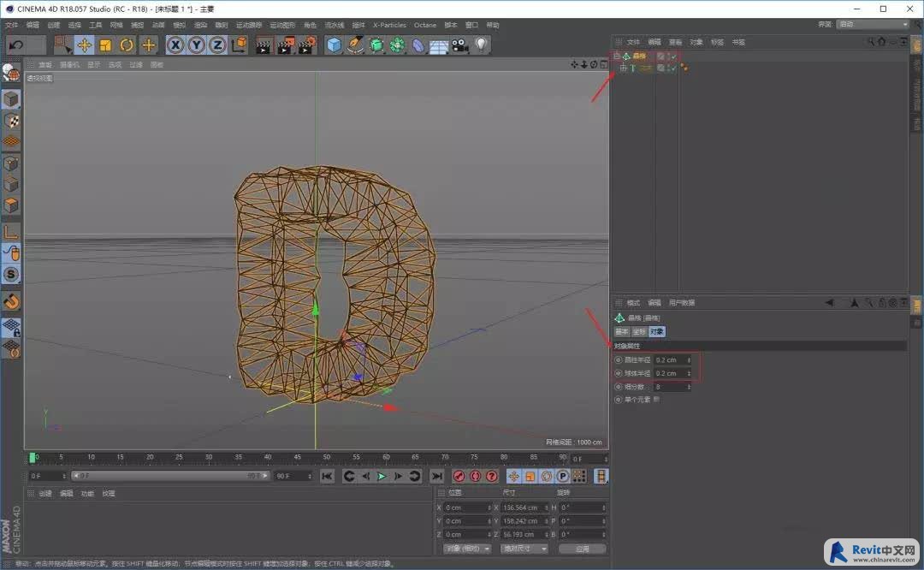Open the spline Pen tool
This screenshot has width=924, height=570.
click(x=355, y=45)
